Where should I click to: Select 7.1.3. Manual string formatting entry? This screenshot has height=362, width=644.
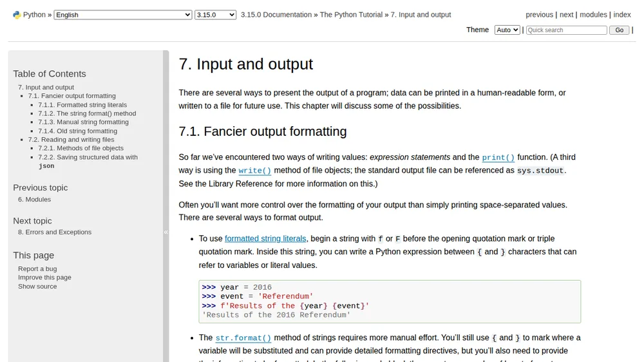(83, 122)
